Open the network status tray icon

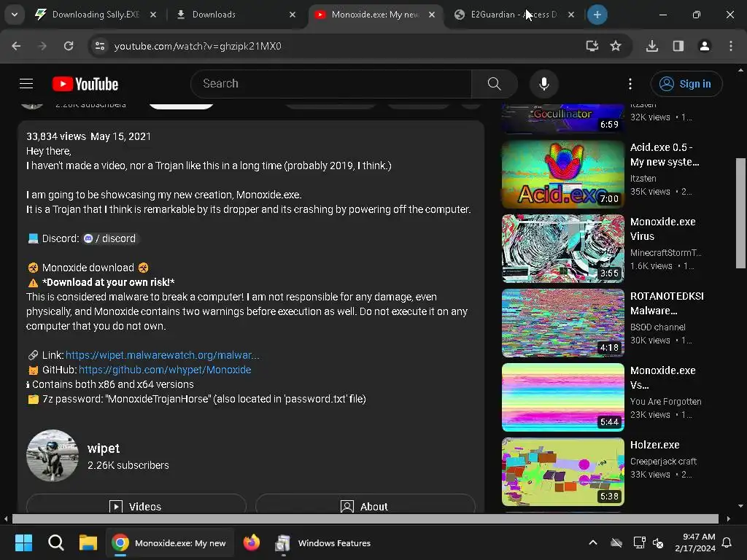(x=638, y=542)
